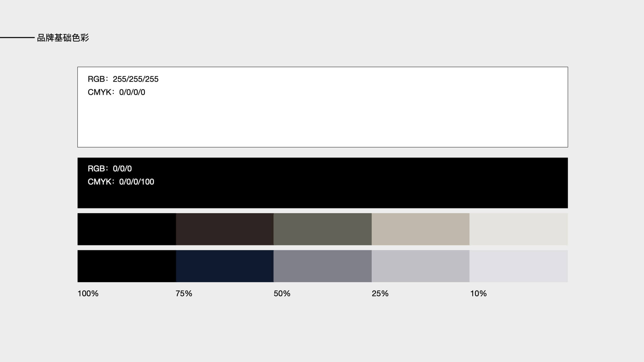Click the 100% tint label
Image resolution: width=644 pixels, height=362 pixels.
point(88,294)
